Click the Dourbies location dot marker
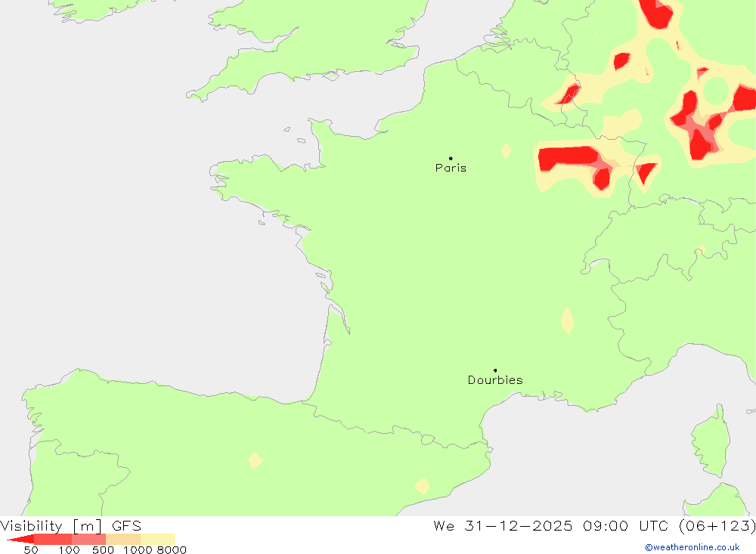This screenshot has width=756, height=554. [x=495, y=370]
